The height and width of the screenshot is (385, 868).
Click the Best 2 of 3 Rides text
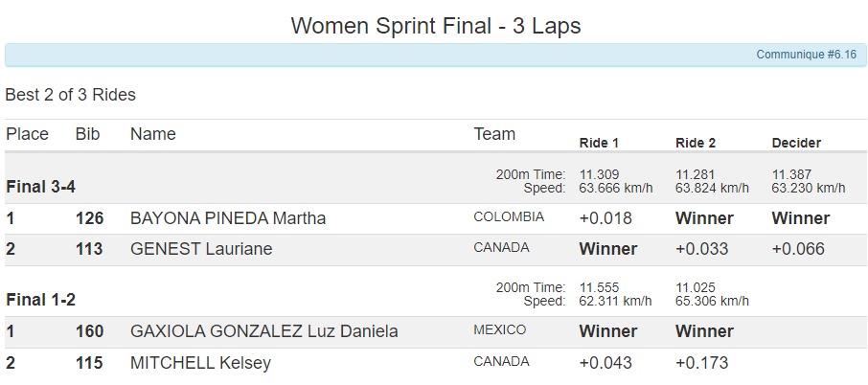click(70, 95)
